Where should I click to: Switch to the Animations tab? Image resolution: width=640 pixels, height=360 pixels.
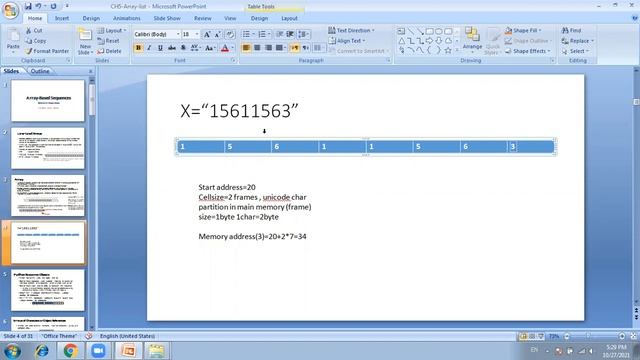(127, 18)
